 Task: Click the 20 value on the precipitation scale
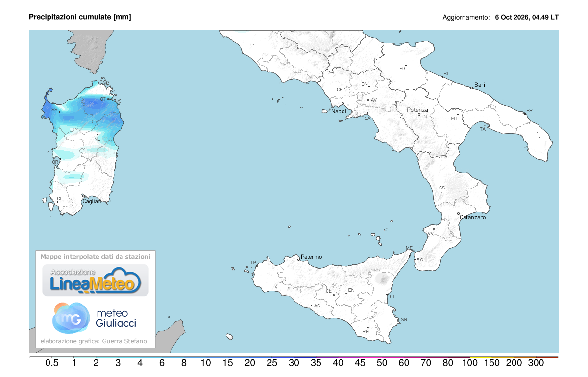coord(250,363)
